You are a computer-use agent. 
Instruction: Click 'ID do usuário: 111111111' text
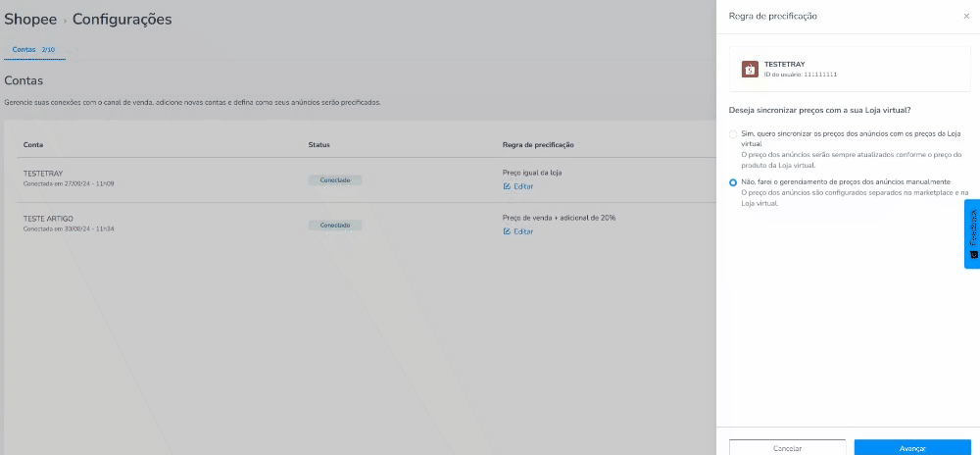(801, 75)
